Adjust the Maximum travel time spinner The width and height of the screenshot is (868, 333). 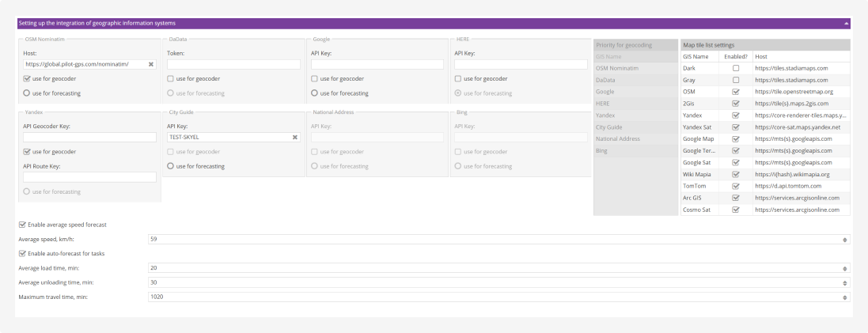tap(845, 297)
